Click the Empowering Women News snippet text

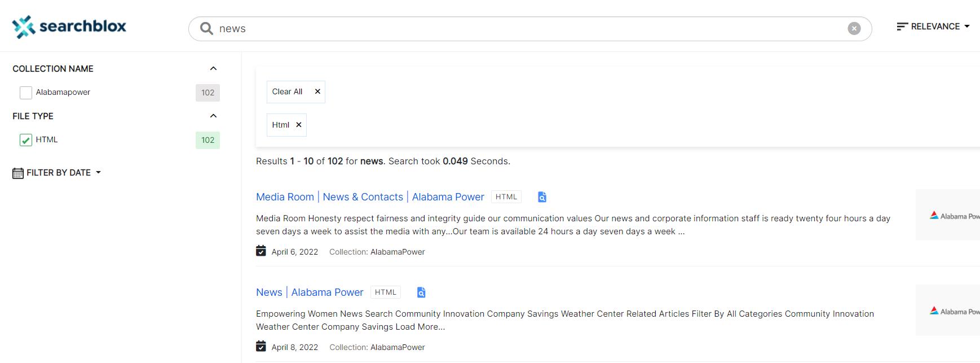565,320
